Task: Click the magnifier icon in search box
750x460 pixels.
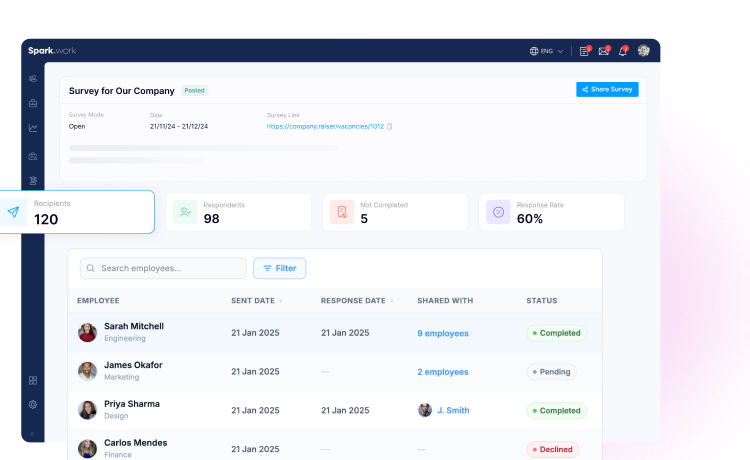Action: pyautogui.click(x=90, y=268)
